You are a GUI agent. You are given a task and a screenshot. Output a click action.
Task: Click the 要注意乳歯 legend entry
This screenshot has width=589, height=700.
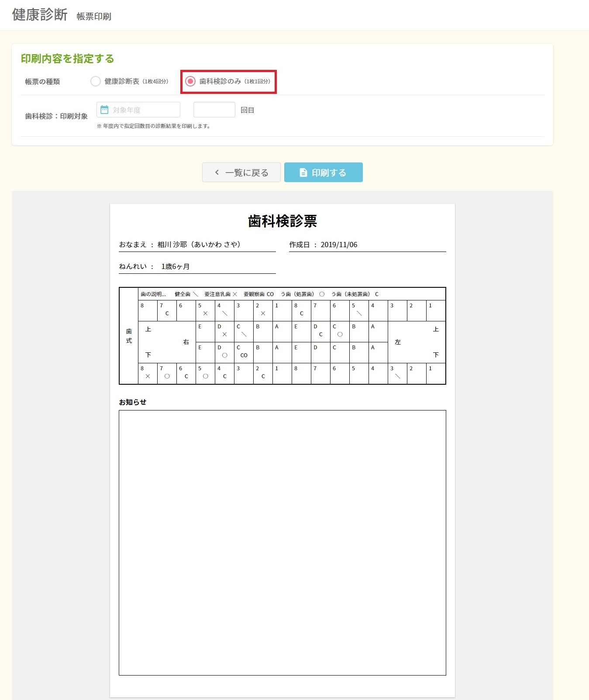(x=221, y=294)
